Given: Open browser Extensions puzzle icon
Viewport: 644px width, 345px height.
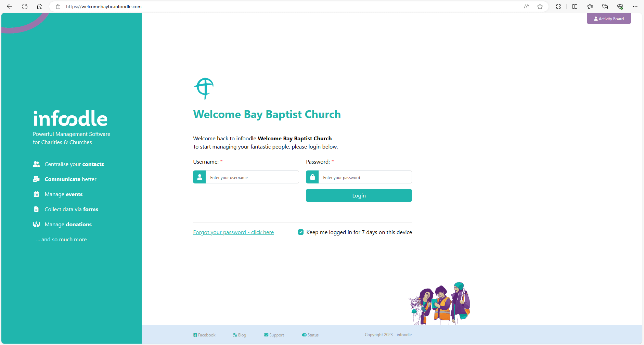Looking at the screenshot, I should coord(558,7).
